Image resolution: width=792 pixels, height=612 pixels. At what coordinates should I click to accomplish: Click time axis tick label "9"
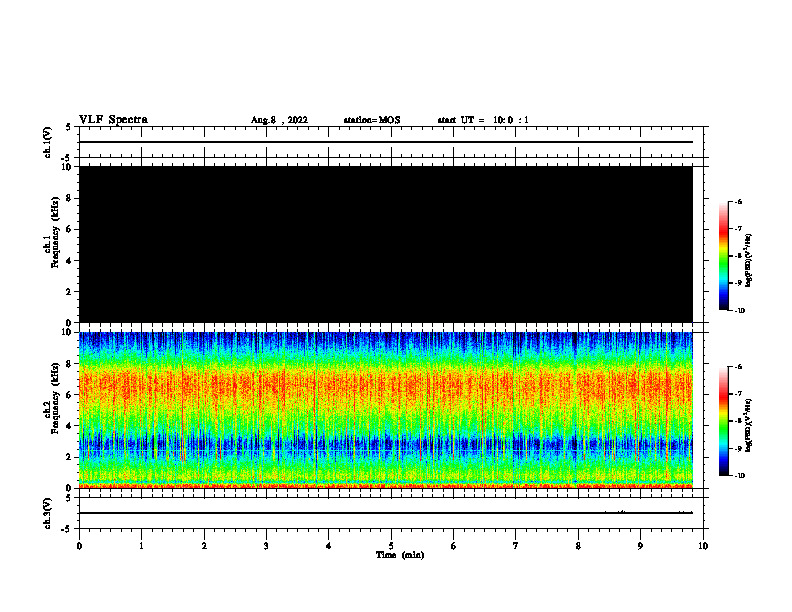[x=640, y=546]
